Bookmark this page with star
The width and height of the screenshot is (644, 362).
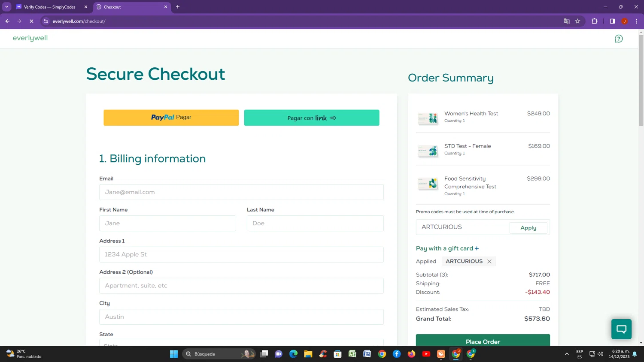(577, 21)
